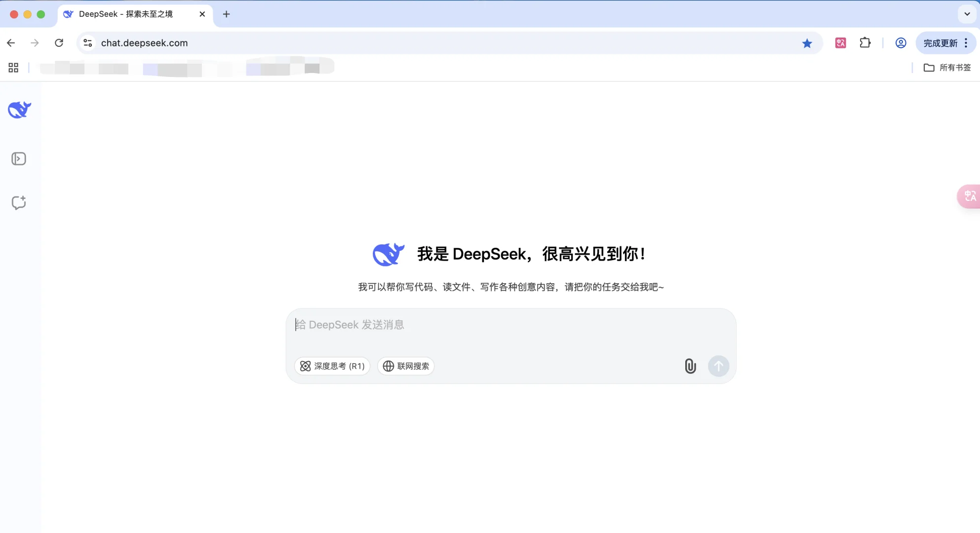The width and height of the screenshot is (980, 533).
Task: Open the browser extensions puzzle icon
Action: [865, 43]
